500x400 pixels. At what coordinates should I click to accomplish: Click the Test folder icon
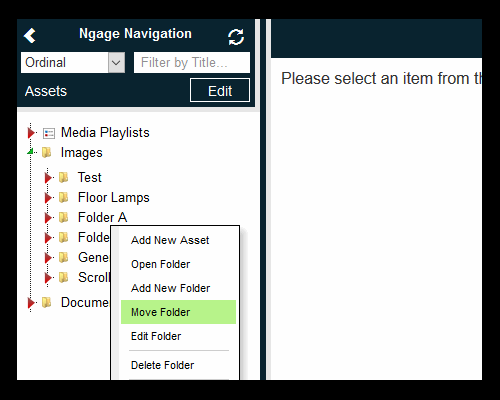(x=63, y=177)
